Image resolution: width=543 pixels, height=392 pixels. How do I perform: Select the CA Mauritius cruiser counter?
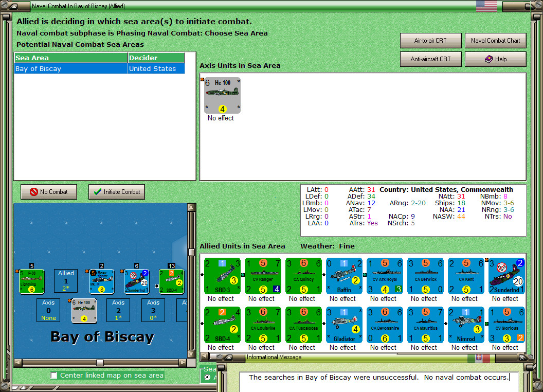point(425,325)
